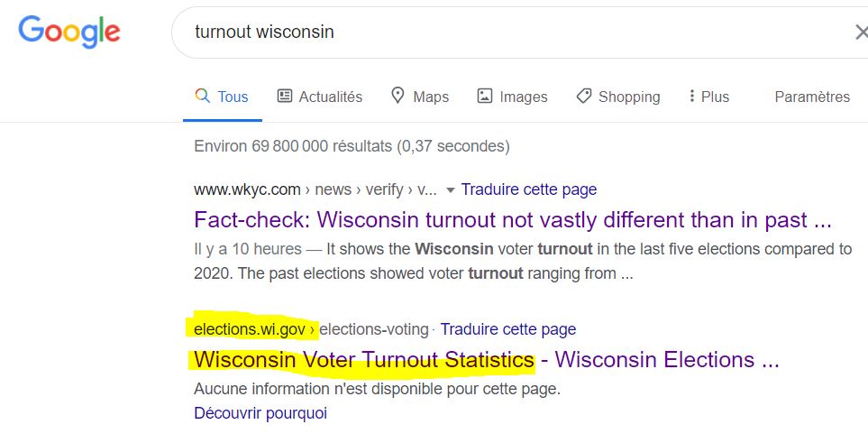Screen dimensions: 868x443
Task: Click the Maps pin icon
Action: click(x=397, y=96)
